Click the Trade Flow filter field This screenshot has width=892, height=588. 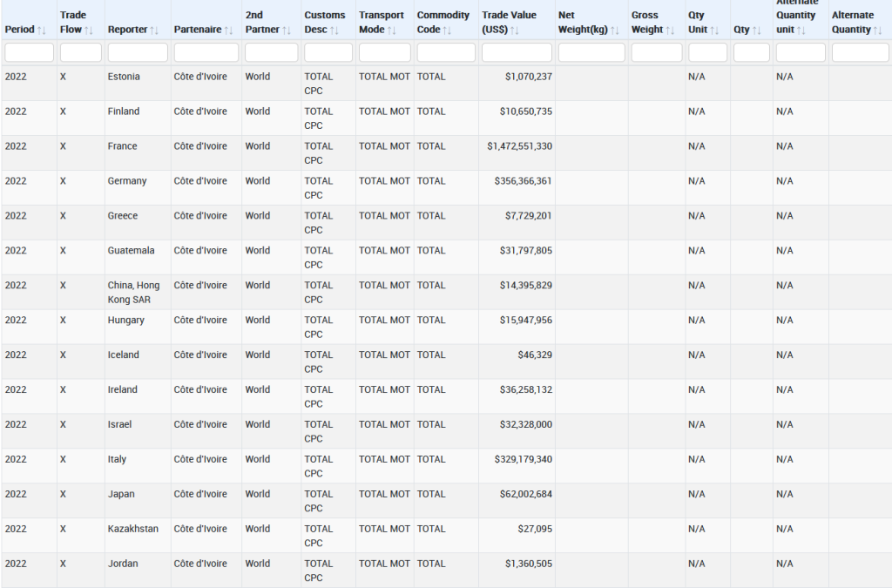tap(81, 52)
